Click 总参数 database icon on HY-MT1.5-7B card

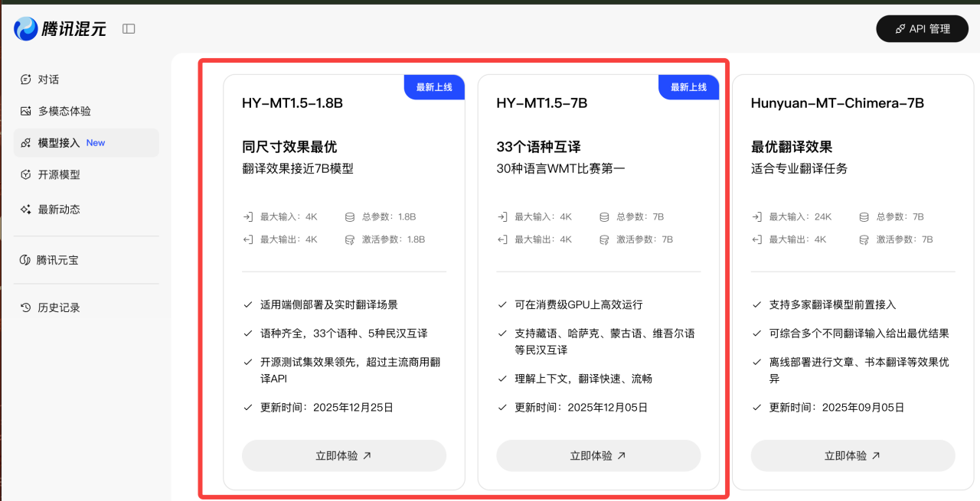point(604,216)
